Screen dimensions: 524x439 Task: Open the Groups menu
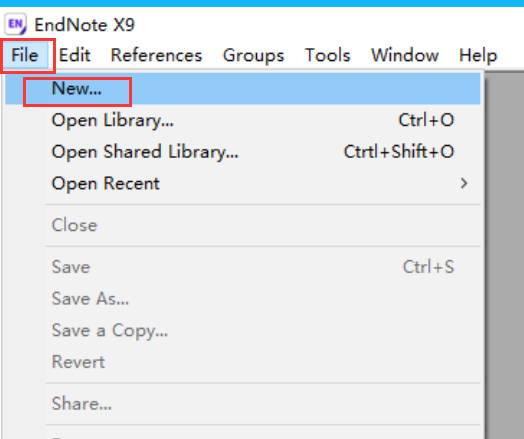pos(253,55)
